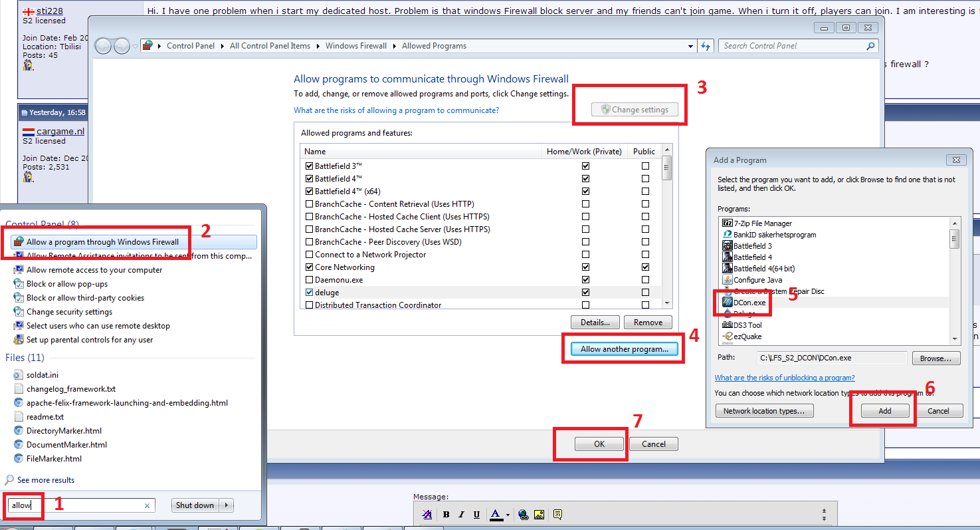Click the Path field in Add a Program
The height and width of the screenshot is (530, 980).
click(x=833, y=358)
